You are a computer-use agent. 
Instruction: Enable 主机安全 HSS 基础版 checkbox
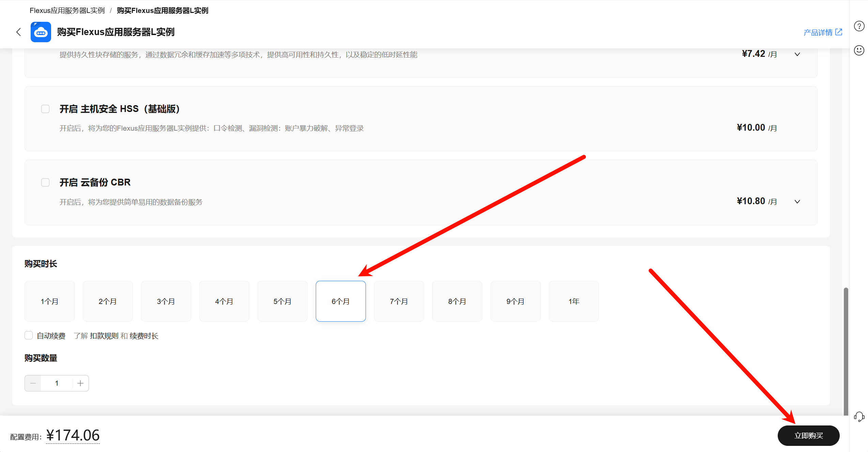(x=45, y=109)
